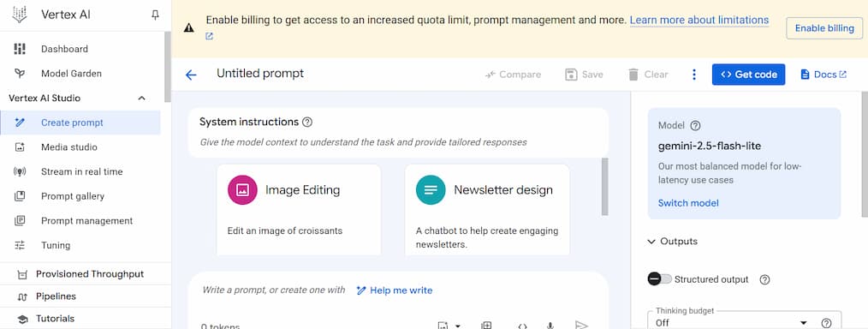Collapse the Vertex AI Studio section

pos(142,98)
